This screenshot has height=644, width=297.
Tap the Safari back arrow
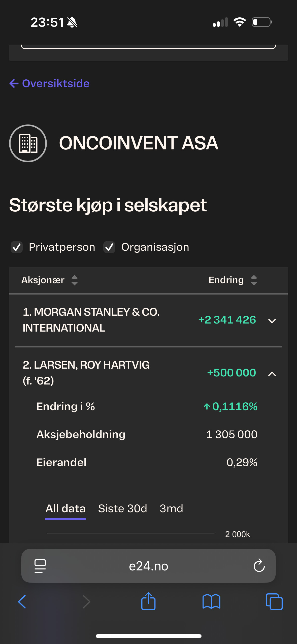click(22, 602)
